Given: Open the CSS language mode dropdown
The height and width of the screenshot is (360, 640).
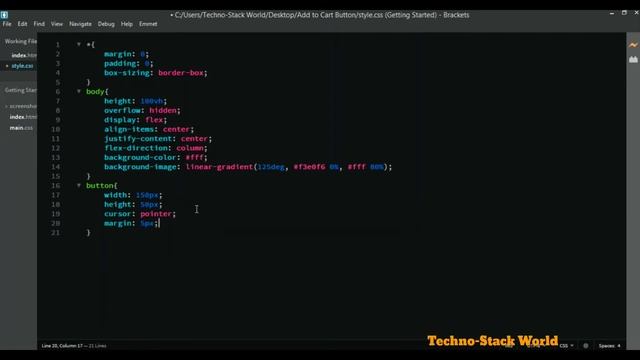Looking at the screenshot, I should tap(566, 346).
